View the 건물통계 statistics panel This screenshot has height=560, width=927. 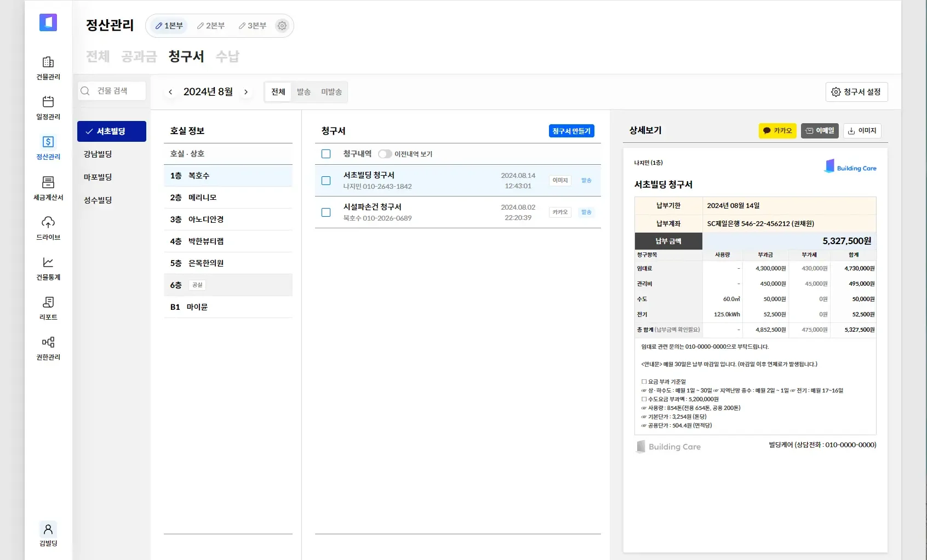pyautogui.click(x=48, y=267)
